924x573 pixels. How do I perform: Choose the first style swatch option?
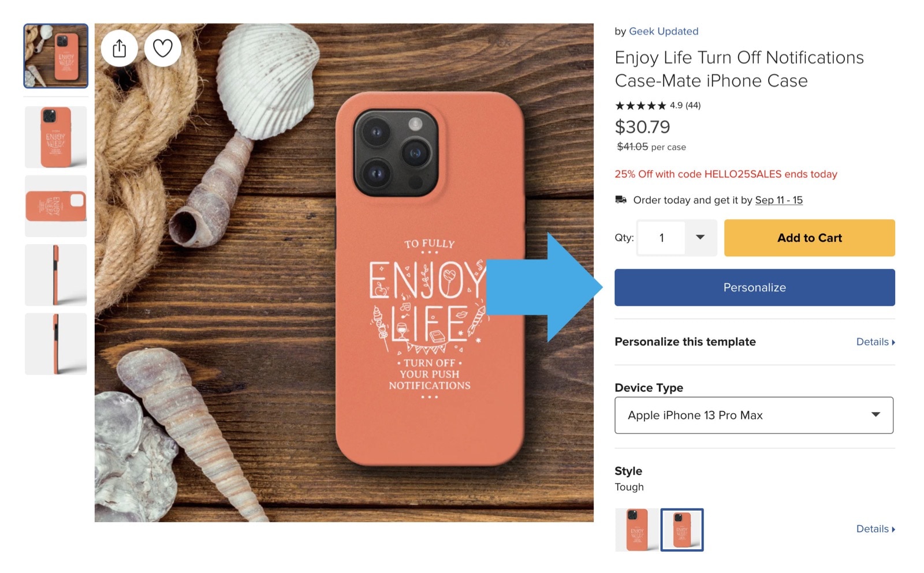pos(637,530)
